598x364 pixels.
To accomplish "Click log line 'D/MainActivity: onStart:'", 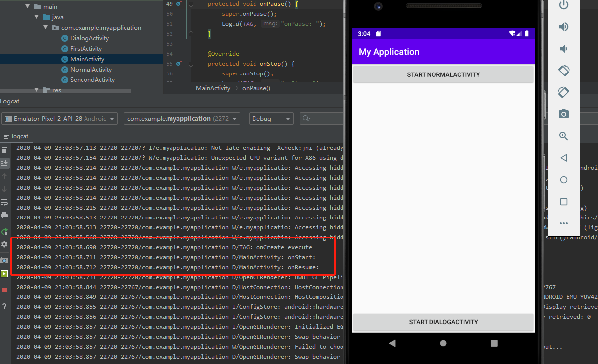I will 166,257.
